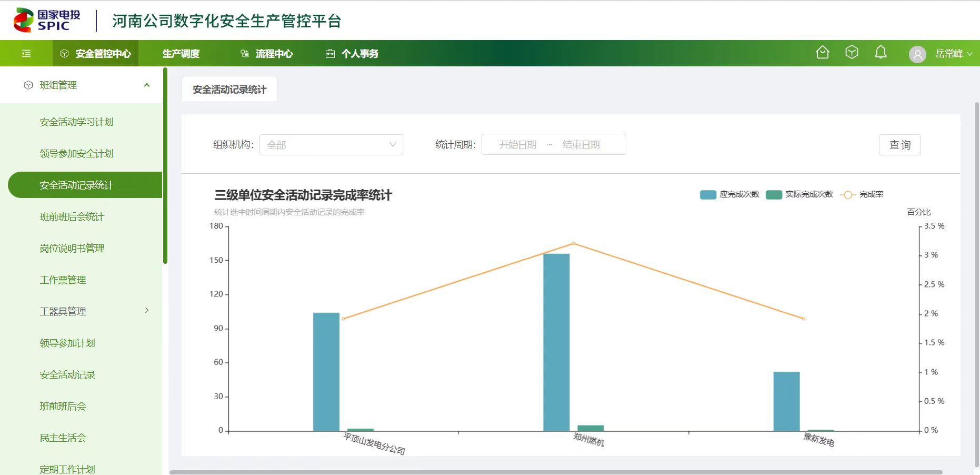
Task: Open 领导参加安全计划 in sidebar
Action: tap(76, 153)
